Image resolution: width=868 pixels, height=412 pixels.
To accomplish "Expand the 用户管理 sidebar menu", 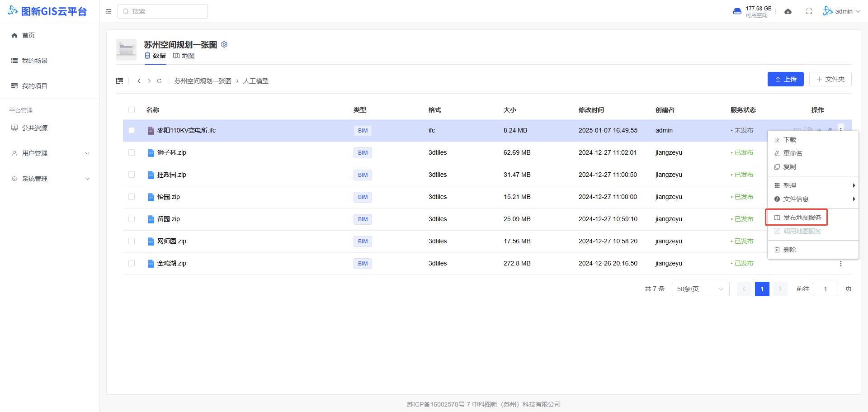I will (50, 153).
